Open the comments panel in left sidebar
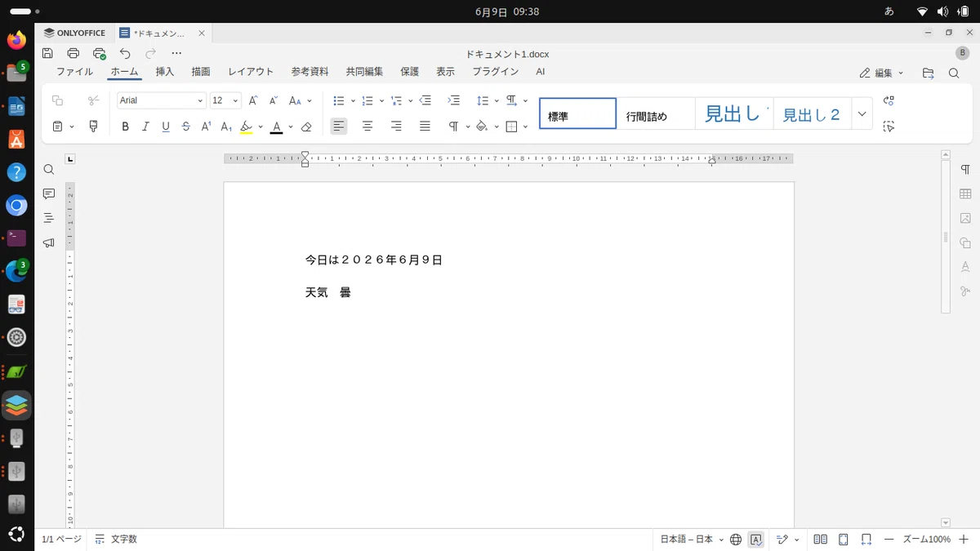This screenshot has width=980, height=551. coord(49,194)
